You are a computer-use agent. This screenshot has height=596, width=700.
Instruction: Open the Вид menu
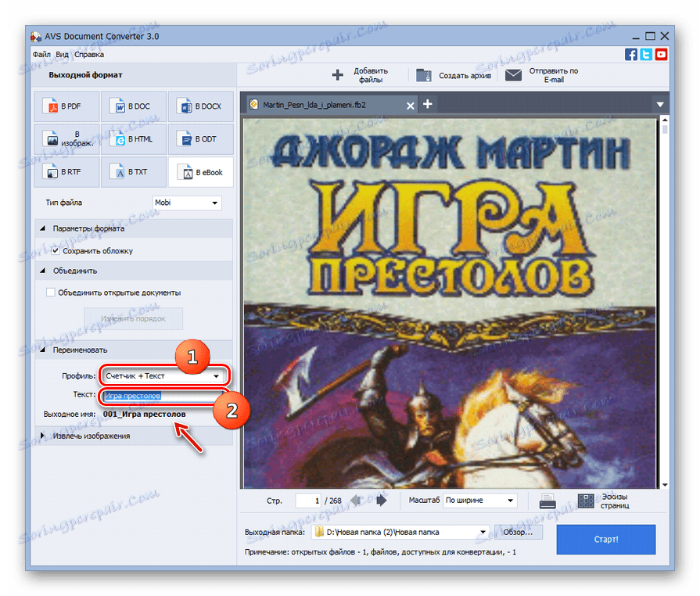62,55
